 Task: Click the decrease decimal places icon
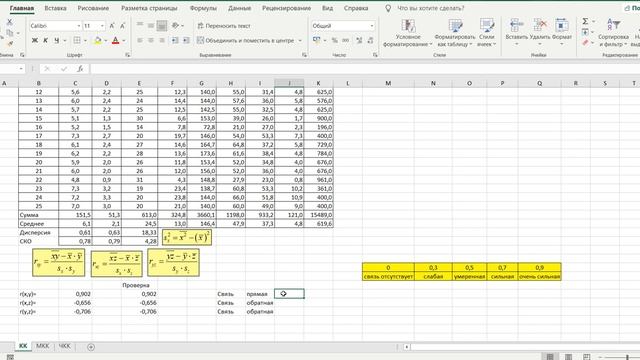pyautogui.click(x=370, y=40)
